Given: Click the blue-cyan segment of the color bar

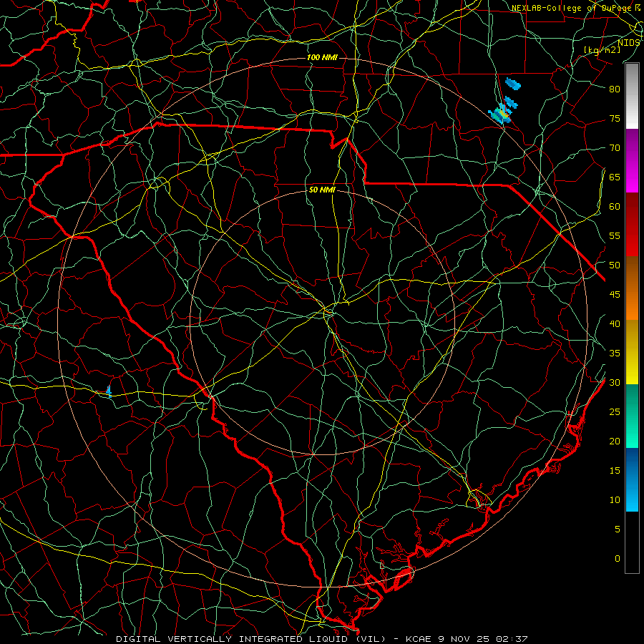Looking at the screenshot, I should (x=632, y=479).
